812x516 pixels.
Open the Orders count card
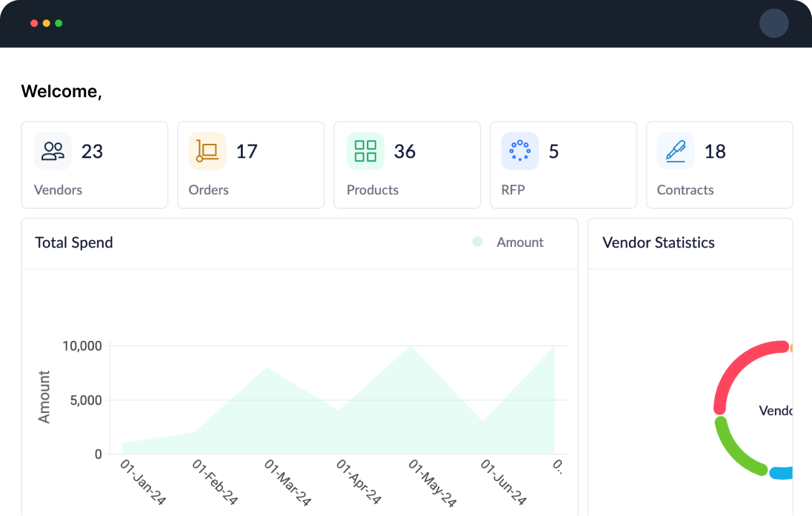point(250,165)
